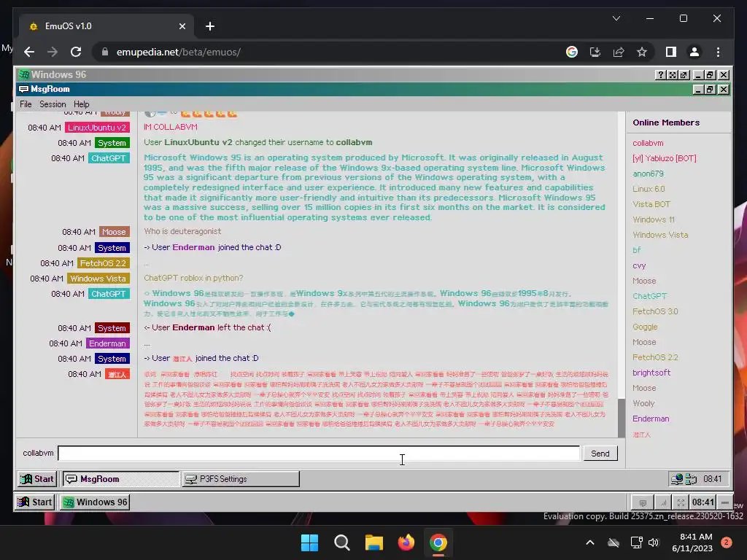The width and height of the screenshot is (747, 560).
Task: Click the connected computers icon in Windows 96 tray
Action: tap(692, 479)
